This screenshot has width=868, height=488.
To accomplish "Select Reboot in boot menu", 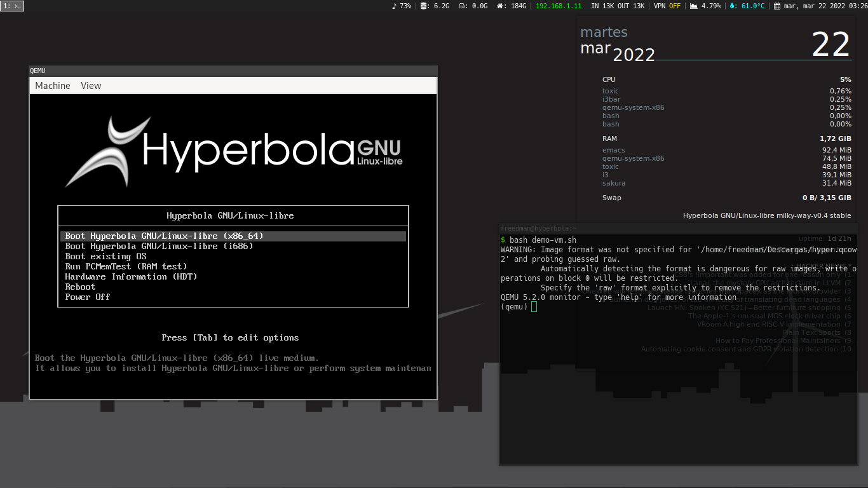I will [x=80, y=287].
